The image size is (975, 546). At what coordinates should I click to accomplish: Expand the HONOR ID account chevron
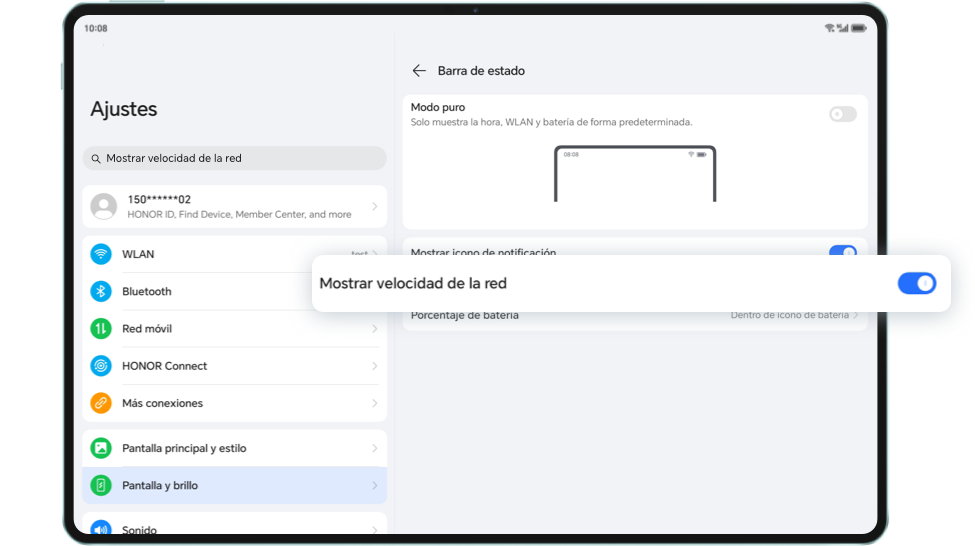(374, 206)
